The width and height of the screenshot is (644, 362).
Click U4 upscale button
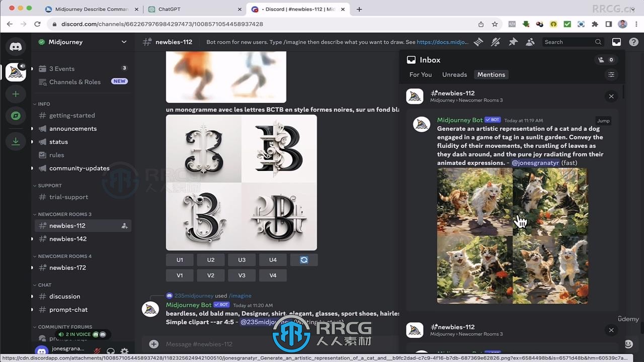coord(273,260)
